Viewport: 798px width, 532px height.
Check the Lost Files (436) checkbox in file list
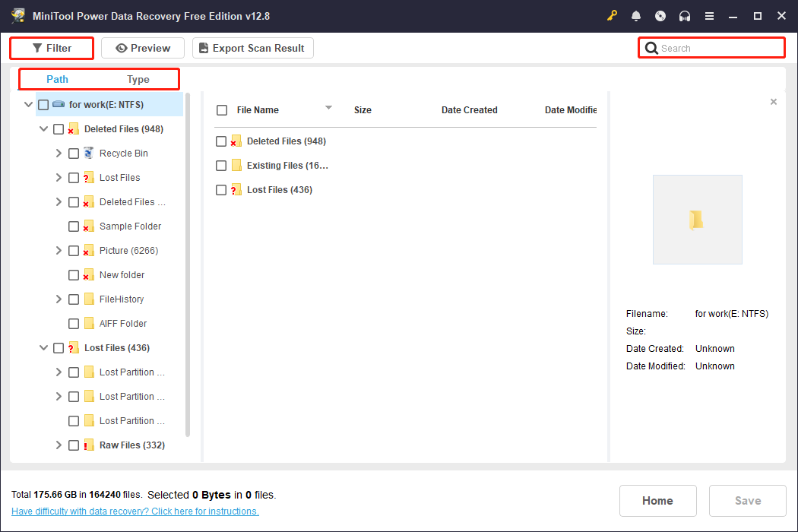(x=221, y=189)
